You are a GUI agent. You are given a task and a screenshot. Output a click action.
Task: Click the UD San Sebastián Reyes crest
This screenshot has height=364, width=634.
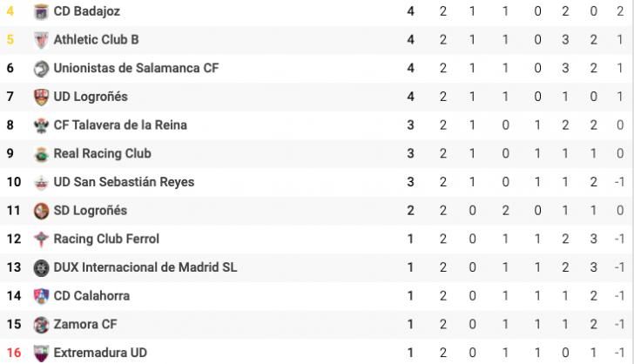(x=41, y=182)
